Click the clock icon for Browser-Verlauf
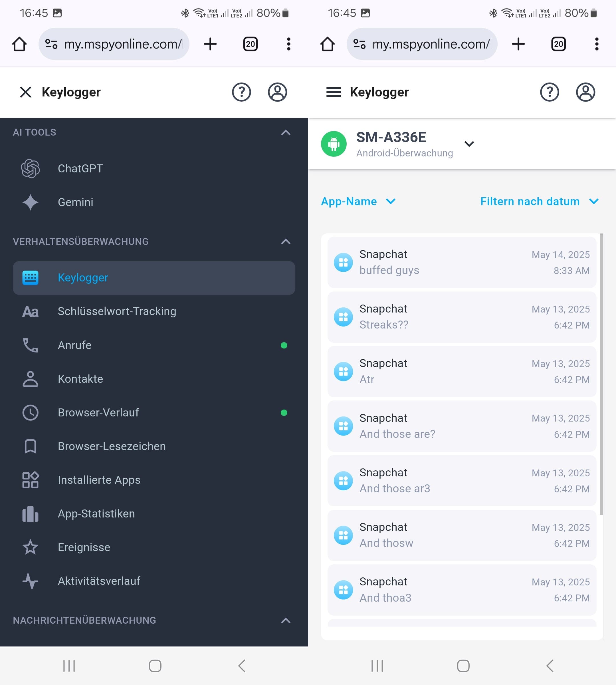 click(31, 412)
